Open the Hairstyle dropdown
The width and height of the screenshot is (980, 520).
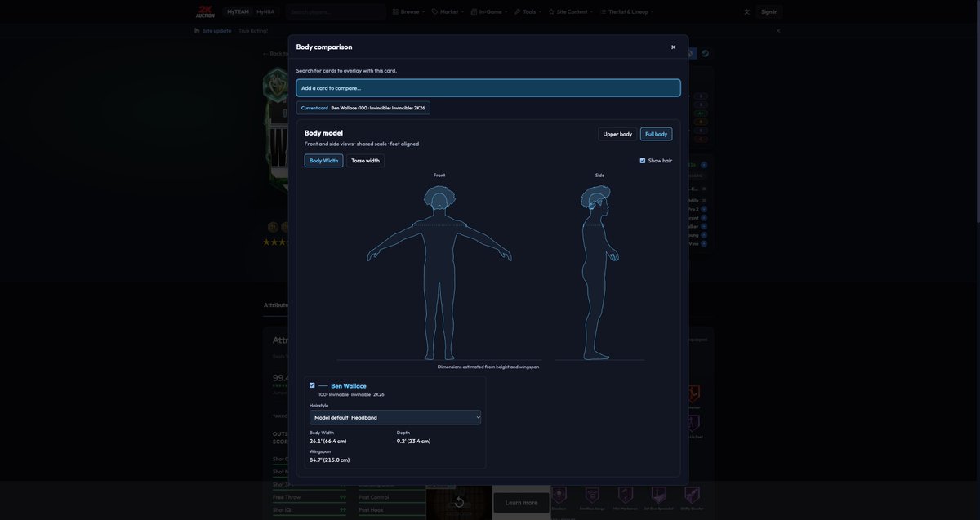[395, 417]
